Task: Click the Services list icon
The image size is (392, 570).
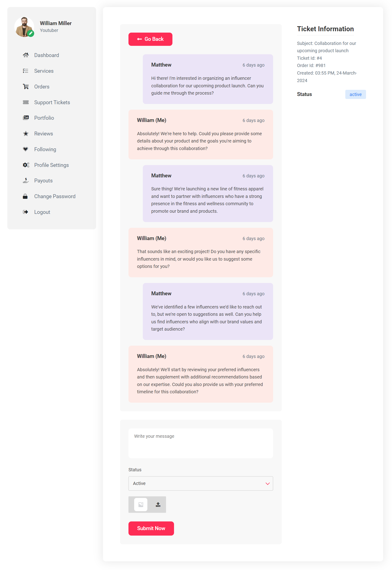Action: (26, 71)
